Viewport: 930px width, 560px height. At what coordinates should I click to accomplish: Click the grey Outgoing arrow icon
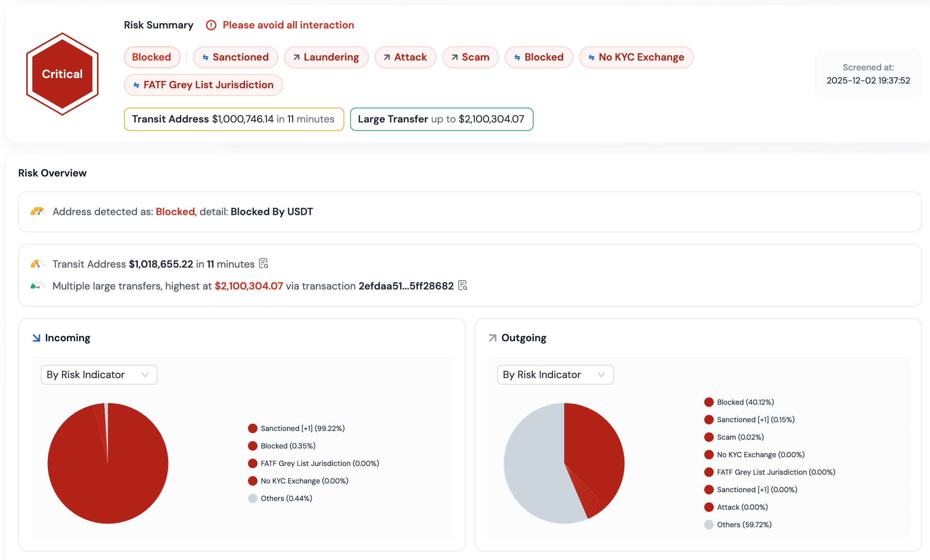click(x=493, y=338)
